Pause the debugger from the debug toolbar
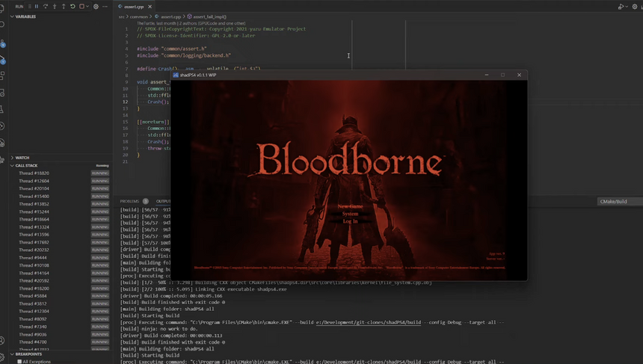This screenshot has width=643, height=364. point(37,7)
